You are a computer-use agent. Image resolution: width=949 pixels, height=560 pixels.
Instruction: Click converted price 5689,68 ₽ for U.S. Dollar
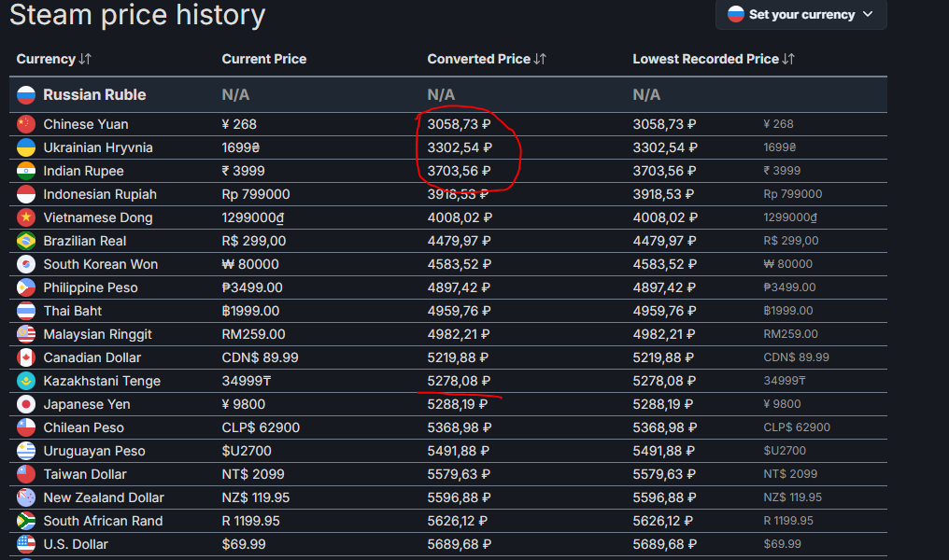(460, 544)
